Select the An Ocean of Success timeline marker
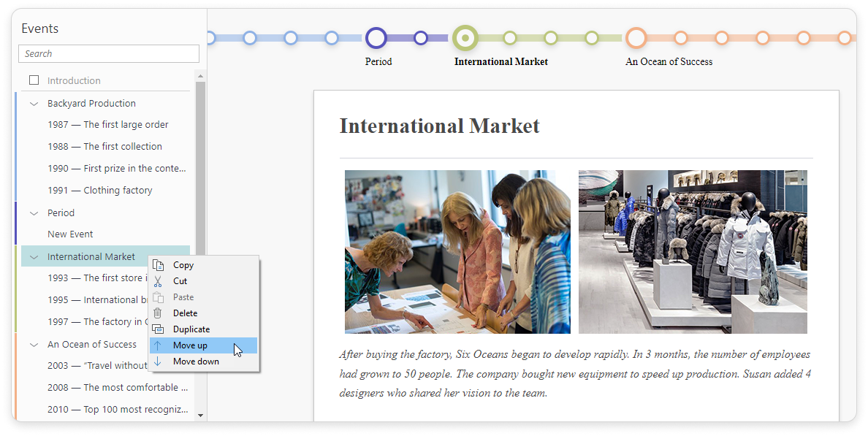Image resolution: width=868 pixels, height=436 pixels. pos(636,38)
